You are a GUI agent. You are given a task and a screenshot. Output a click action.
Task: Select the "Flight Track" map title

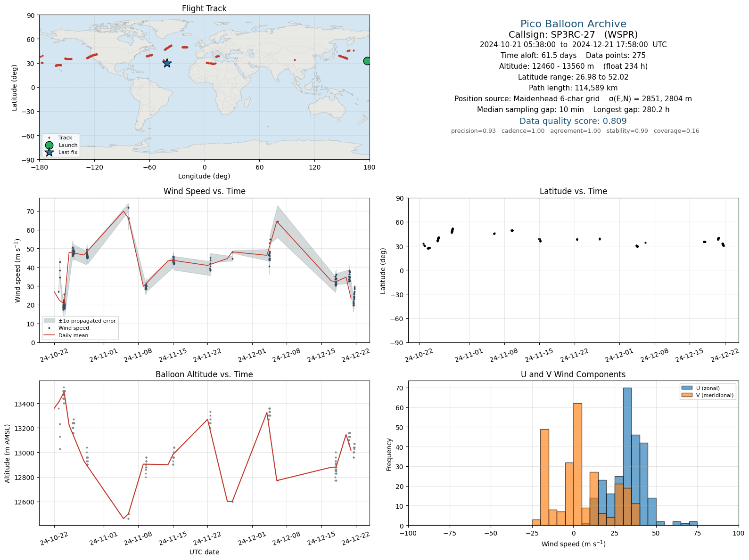point(204,8)
